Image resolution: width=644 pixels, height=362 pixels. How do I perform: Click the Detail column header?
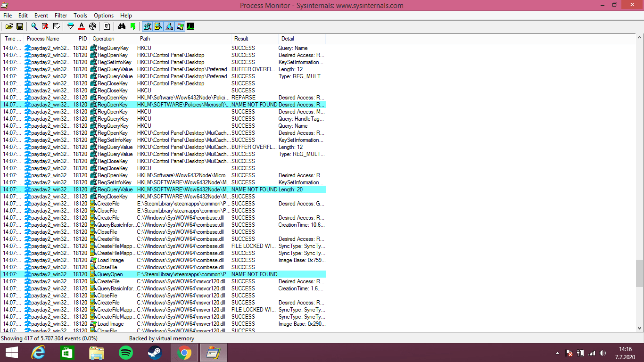coord(302,39)
